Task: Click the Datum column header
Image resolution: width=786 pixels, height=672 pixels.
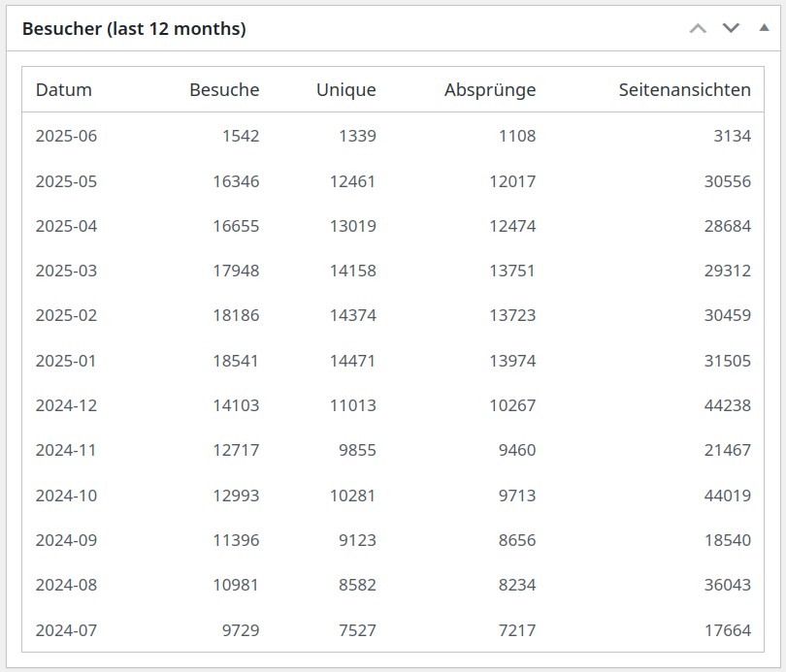Action: pos(64,89)
